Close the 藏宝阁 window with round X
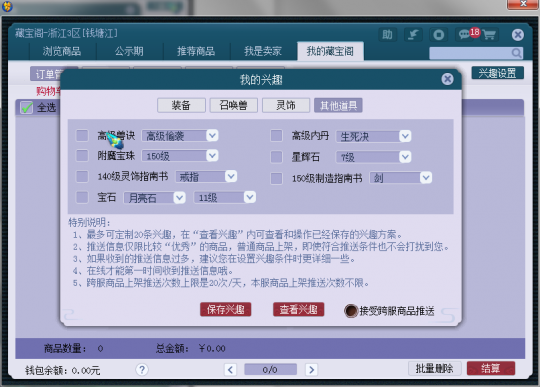This screenshot has height=387, width=540. point(518,35)
